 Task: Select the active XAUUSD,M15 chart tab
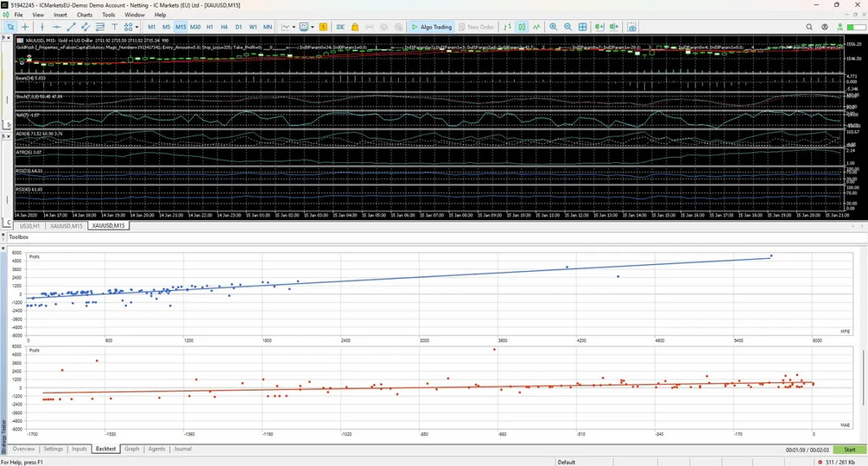pyautogui.click(x=109, y=225)
